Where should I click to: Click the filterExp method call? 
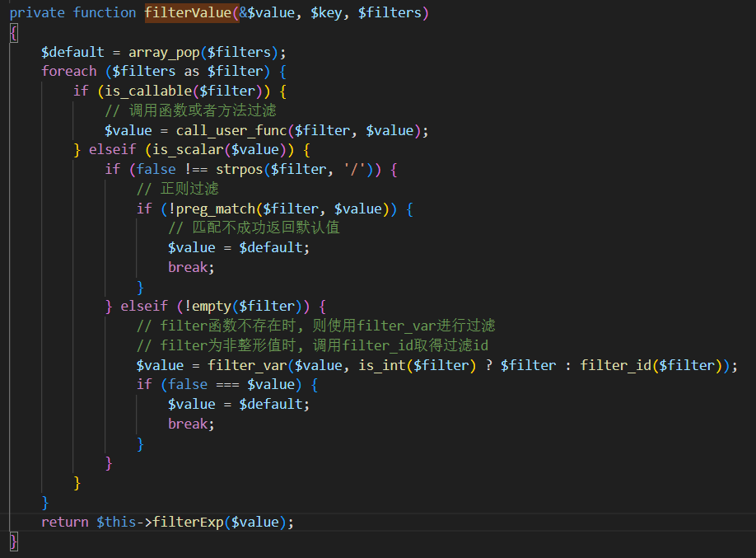pyautogui.click(x=188, y=523)
